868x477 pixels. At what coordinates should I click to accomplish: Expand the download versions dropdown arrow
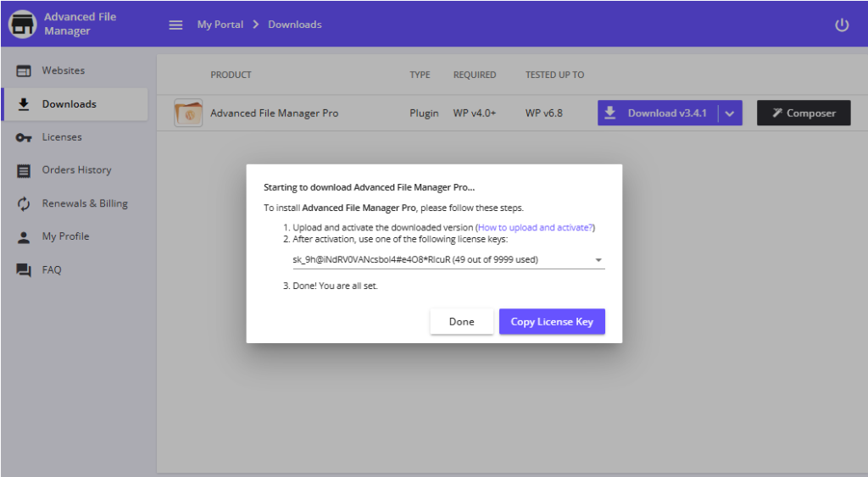(730, 114)
